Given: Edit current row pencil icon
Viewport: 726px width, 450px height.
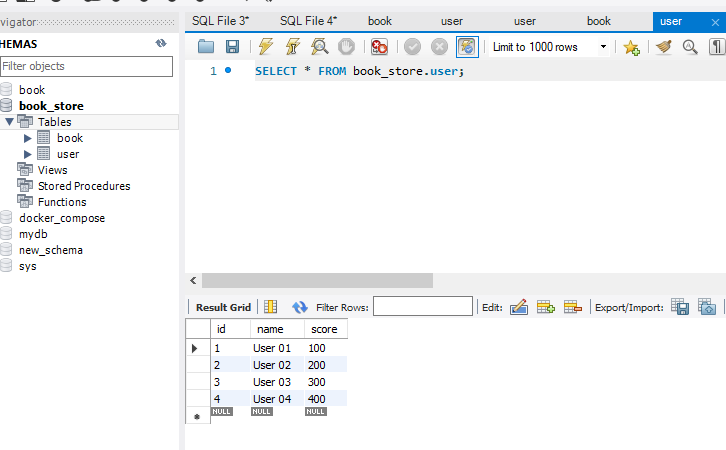Looking at the screenshot, I should [x=519, y=307].
